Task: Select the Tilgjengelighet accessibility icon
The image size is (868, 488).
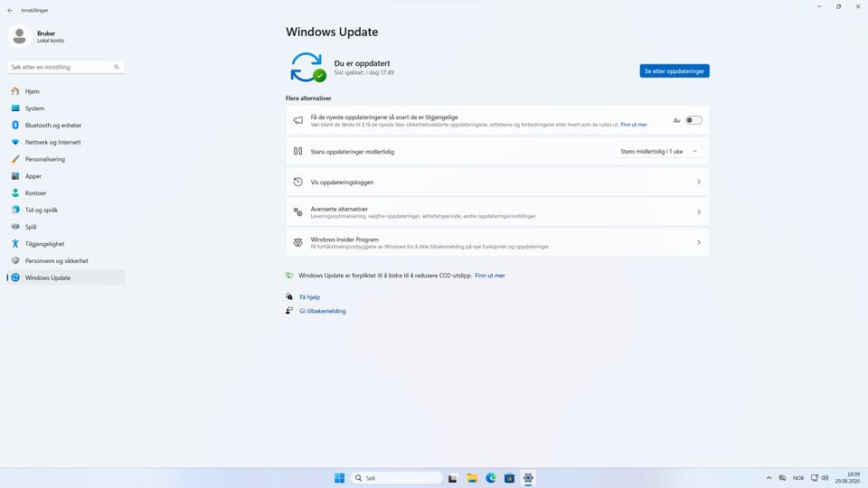Action: (x=15, y=244)
